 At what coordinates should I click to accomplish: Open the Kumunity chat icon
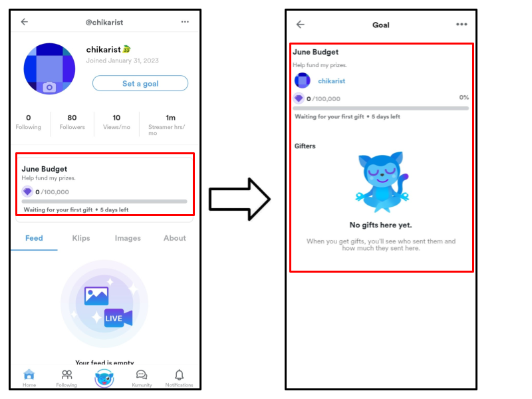coord(142,374)
